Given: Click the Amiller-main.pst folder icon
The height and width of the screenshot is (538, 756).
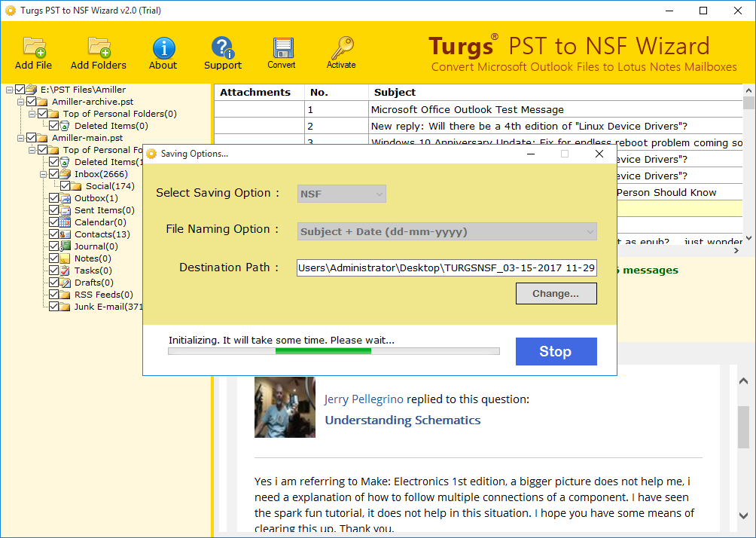Looking at the screenshot, I should (42, 138).
